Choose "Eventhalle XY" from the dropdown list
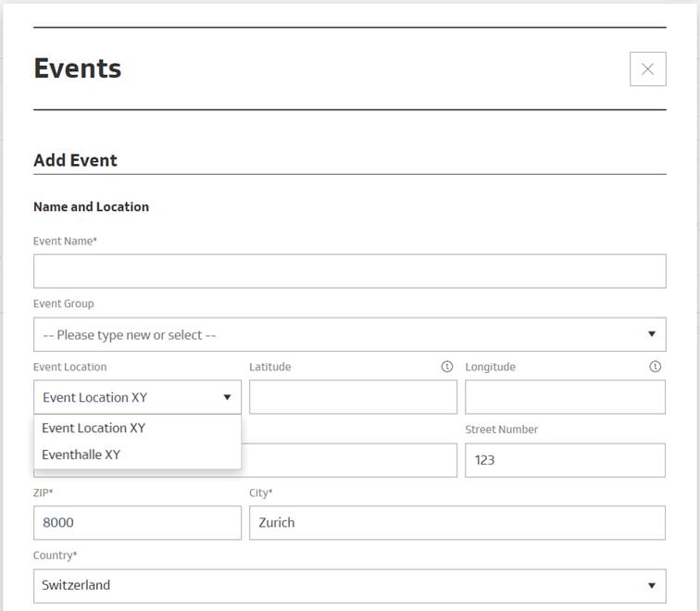The width and height of the screenshot is (700, 611). 81,455
